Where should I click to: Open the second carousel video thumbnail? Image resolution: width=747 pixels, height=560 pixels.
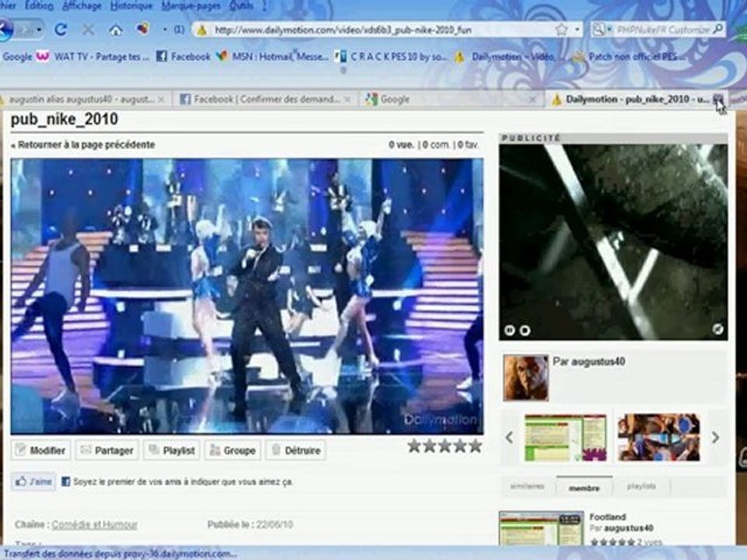pyautogui.click(x=659, y=438)
